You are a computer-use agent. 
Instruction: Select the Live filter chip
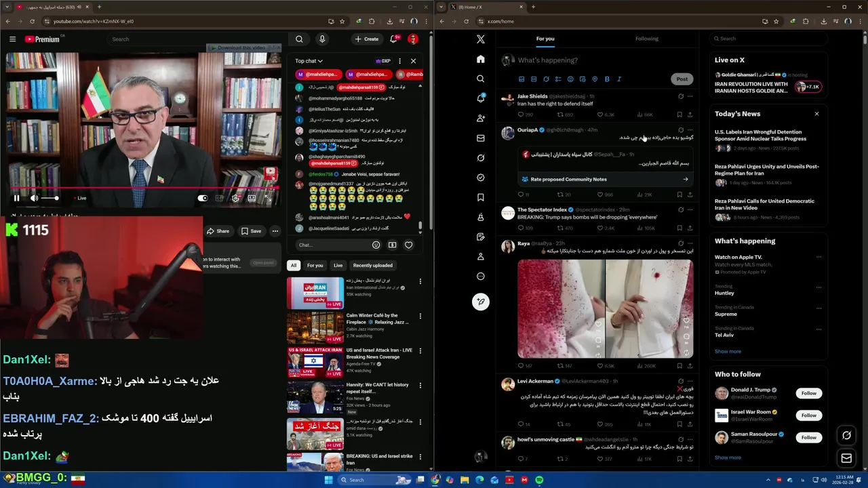(338, 265)
